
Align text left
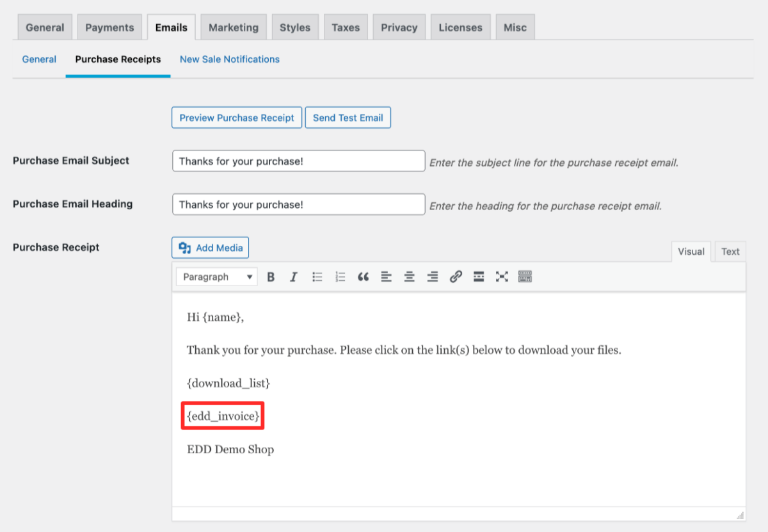point(386,277)
